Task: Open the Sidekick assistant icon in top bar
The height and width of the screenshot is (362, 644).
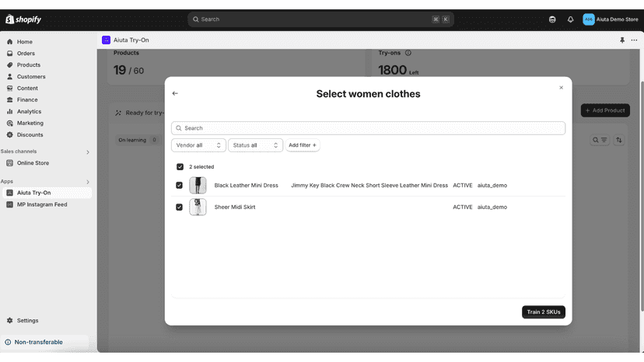Action: point(552,19)
